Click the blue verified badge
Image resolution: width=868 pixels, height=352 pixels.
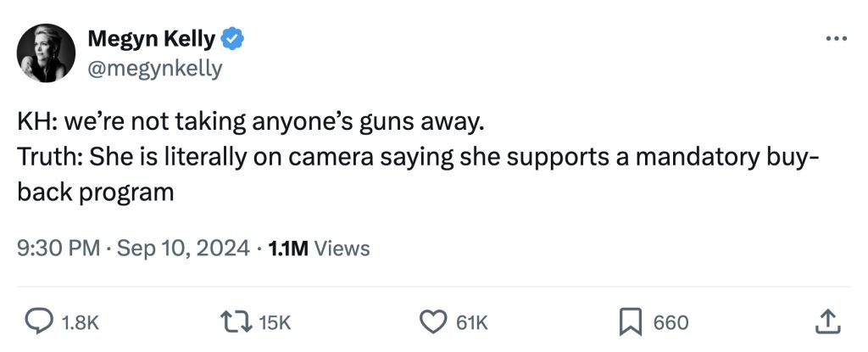233,38
